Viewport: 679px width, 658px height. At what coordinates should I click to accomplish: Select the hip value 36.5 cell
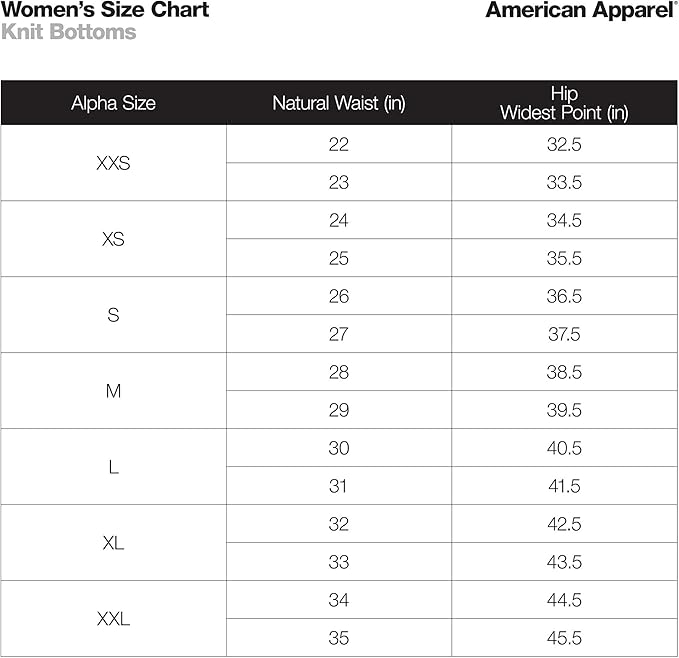[564, 296]
